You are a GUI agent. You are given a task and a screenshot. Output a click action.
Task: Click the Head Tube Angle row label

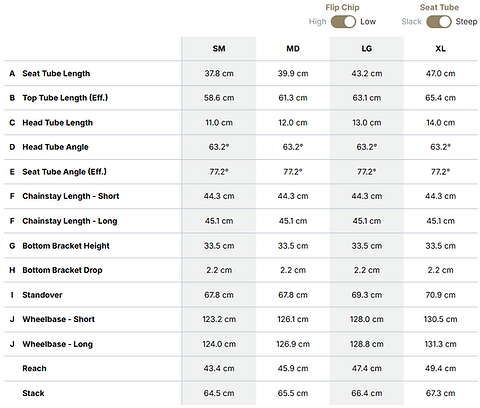(55, 147)
